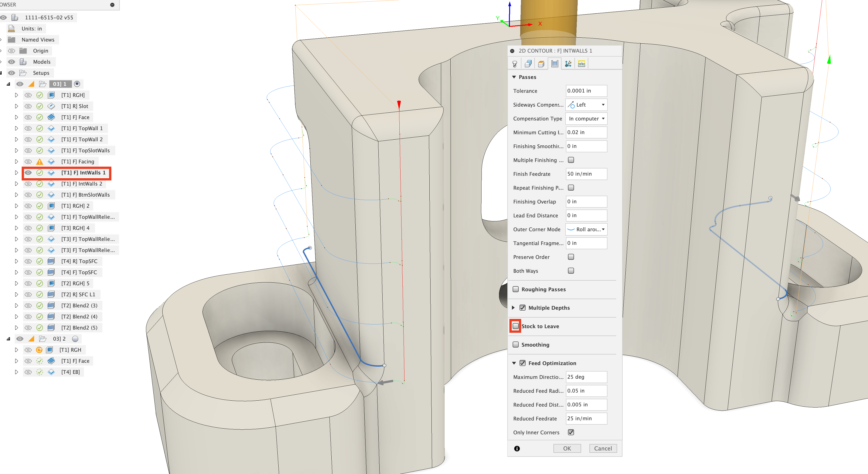Open the Heights tab icon
868x474 pixels.
point(541,64)
